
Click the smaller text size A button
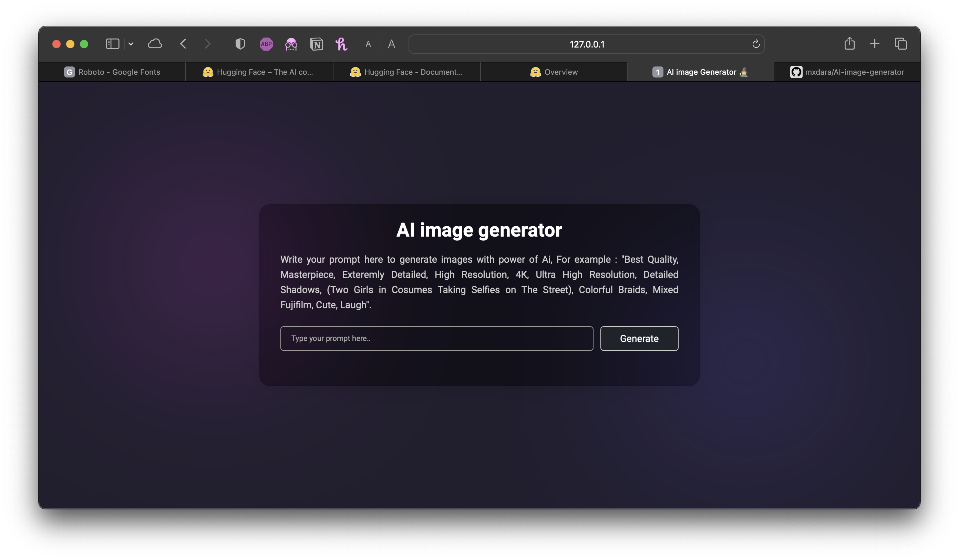(368, 44)
